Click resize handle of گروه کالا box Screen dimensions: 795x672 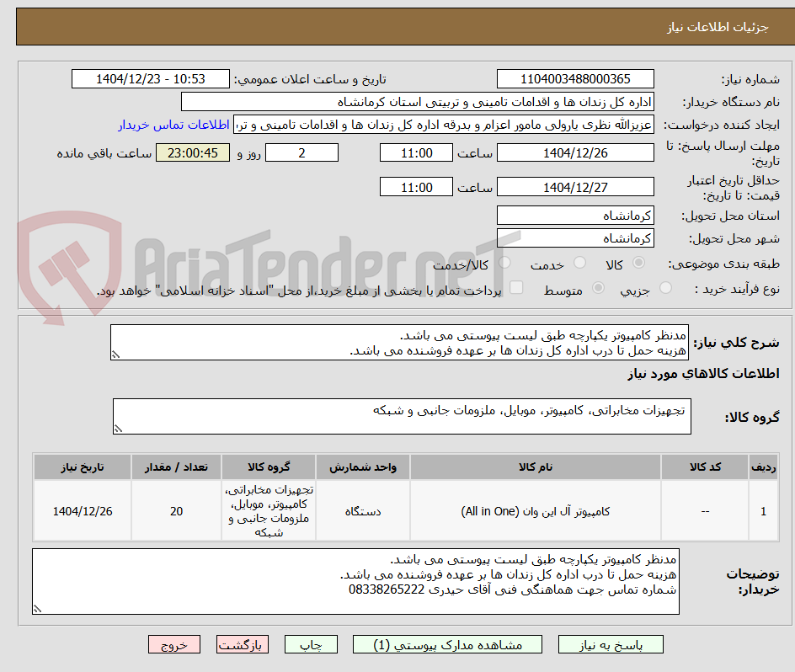(x=118, y=429)
